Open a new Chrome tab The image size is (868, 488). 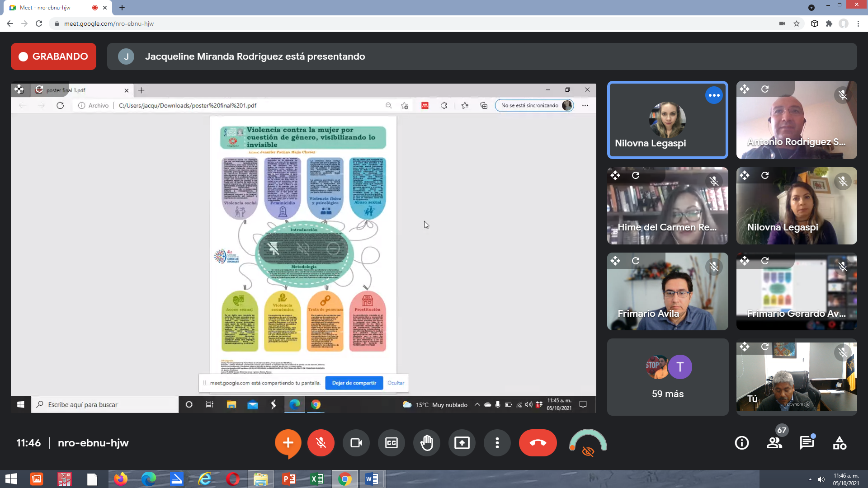(122, 8)
